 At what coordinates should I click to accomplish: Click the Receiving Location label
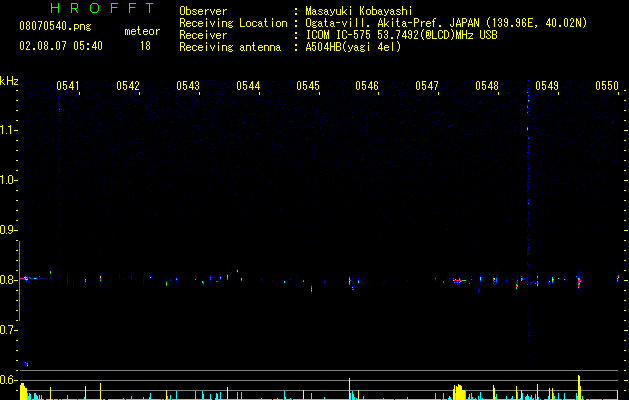coord(233,23)
